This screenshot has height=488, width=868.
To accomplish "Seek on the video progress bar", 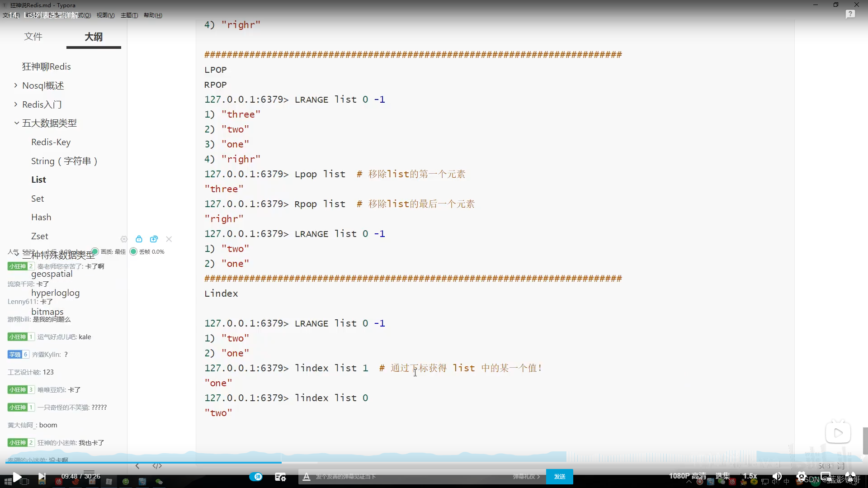I will point(434,462).
